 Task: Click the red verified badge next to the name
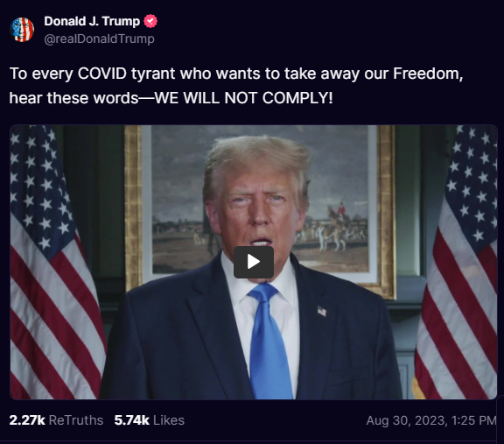tap(150, 21)
